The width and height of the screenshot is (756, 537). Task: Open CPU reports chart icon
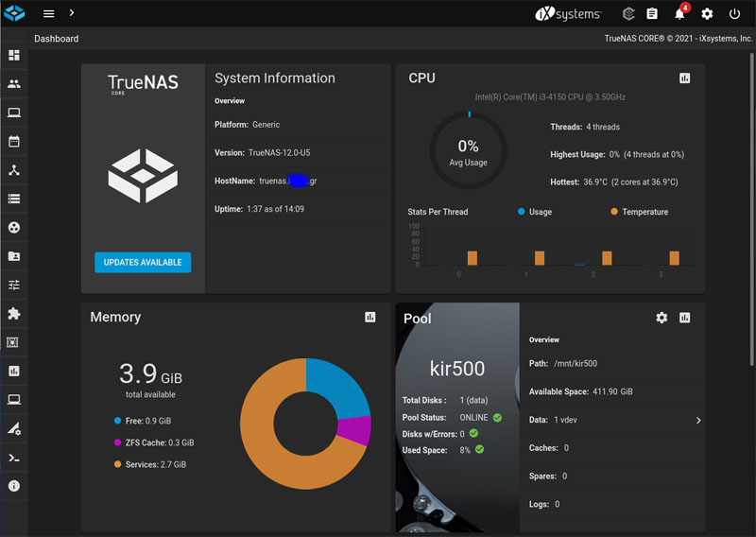pyautogui.click(x=684, y=78)
